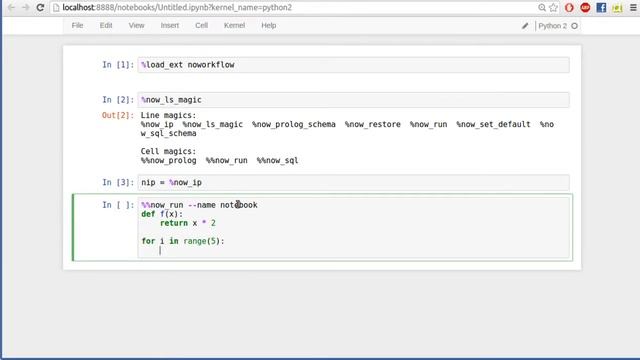Click %now_restore in the output
The width and height of the screenshot is (640, 360).
[x=373, y=124]
